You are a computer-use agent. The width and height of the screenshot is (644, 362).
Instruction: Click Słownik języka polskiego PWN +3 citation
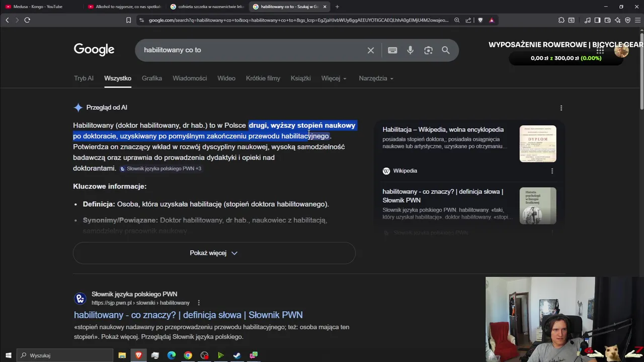point(160,168)
